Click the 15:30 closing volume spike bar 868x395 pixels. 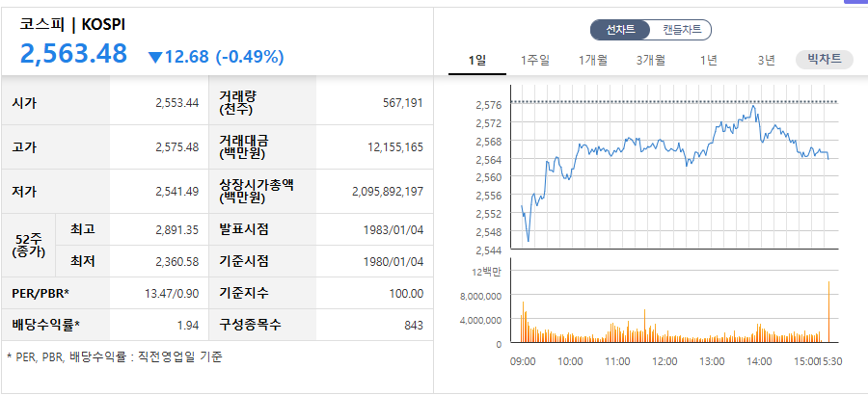pos(828,312)
